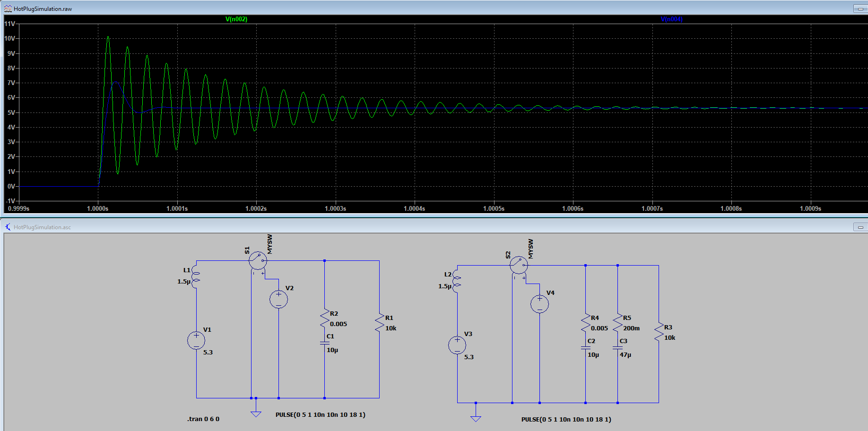868x431 pixels.
Task: Click the R5 resistor symbol
Action: pos(617,322)
